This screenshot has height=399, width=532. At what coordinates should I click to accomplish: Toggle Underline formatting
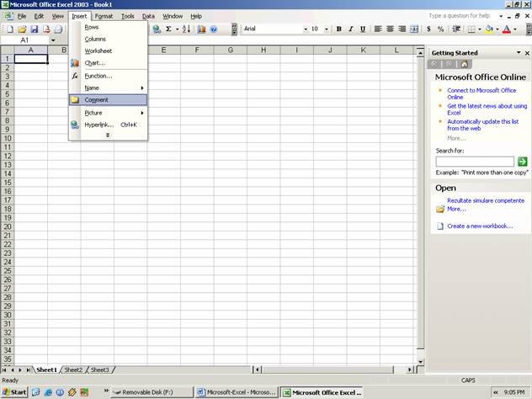(x=363, y=29)
